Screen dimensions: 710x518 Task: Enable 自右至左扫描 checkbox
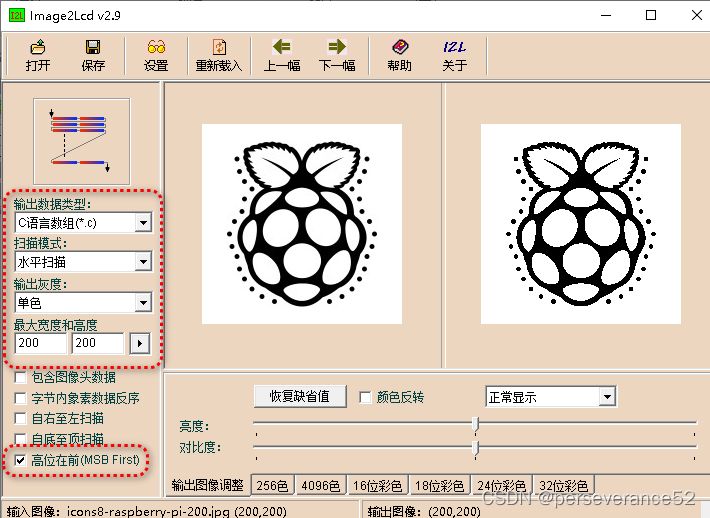pyautogui.click(x=20, y=418)
